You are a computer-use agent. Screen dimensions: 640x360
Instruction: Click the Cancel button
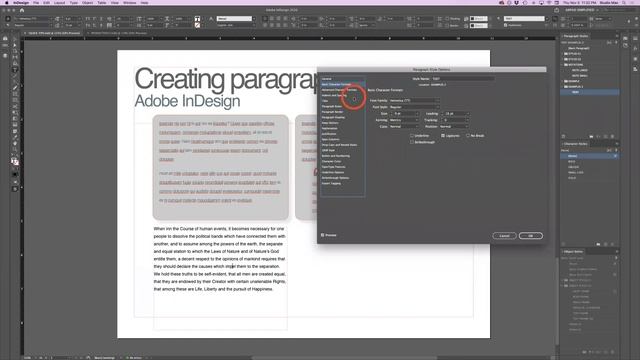coord(504,236)
